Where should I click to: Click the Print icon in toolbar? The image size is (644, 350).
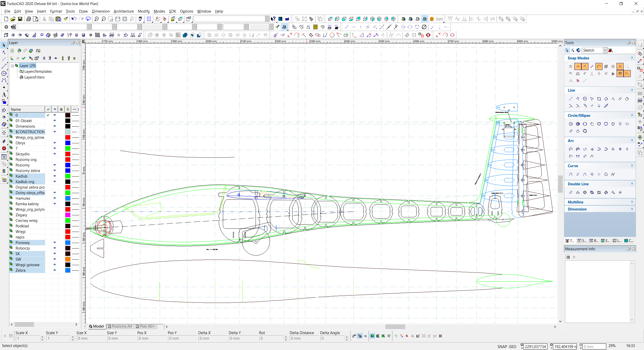28,19
